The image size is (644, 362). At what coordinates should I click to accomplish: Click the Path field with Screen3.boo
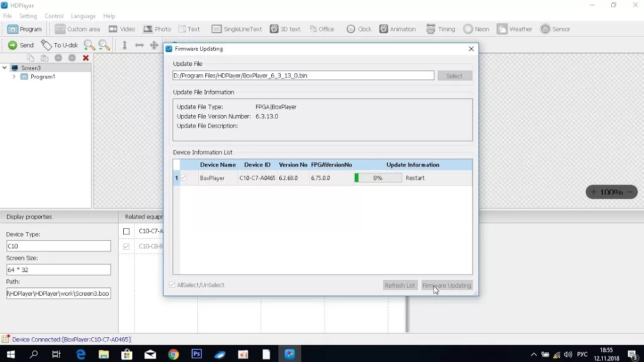[58, 293]
